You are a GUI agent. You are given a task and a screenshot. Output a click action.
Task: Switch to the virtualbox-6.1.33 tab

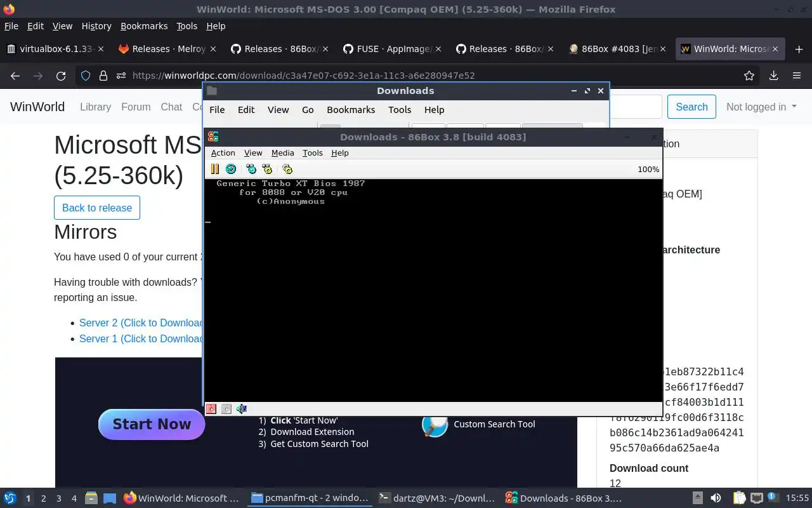pos(56,49)
